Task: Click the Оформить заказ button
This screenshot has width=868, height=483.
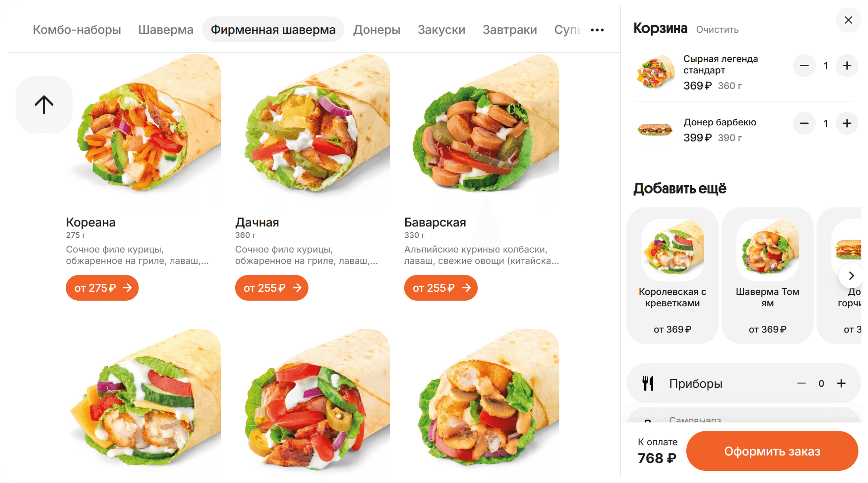Action: [772, 451]
